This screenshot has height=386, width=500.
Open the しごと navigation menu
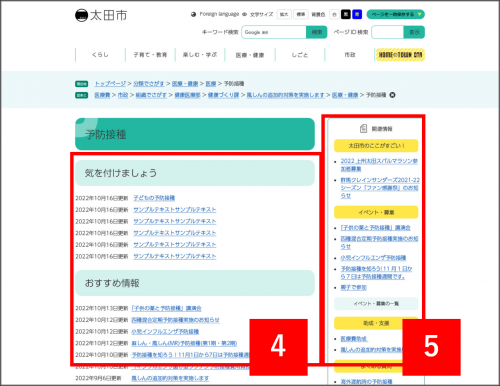click(300, 55)
